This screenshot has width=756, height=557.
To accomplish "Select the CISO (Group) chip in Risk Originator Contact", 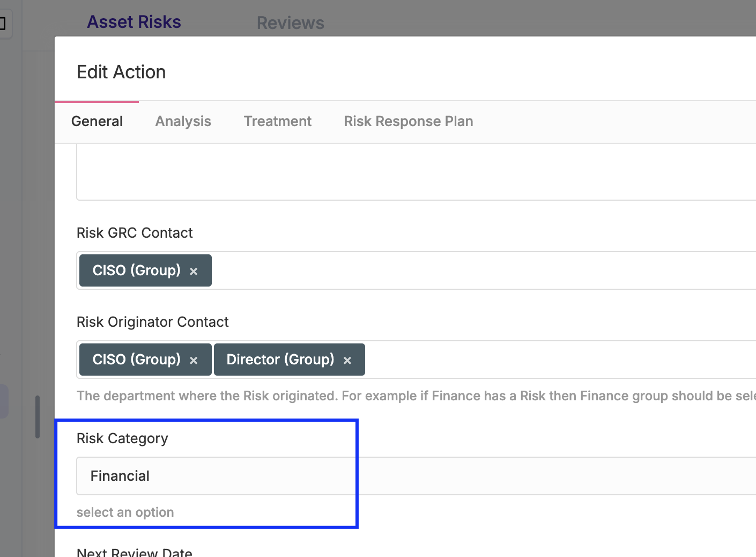I will coord(136,360).
